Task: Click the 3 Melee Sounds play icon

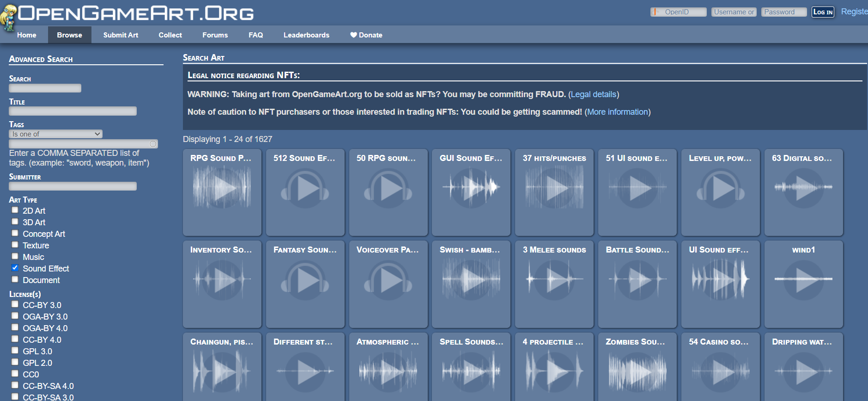Action: (554, 279)
